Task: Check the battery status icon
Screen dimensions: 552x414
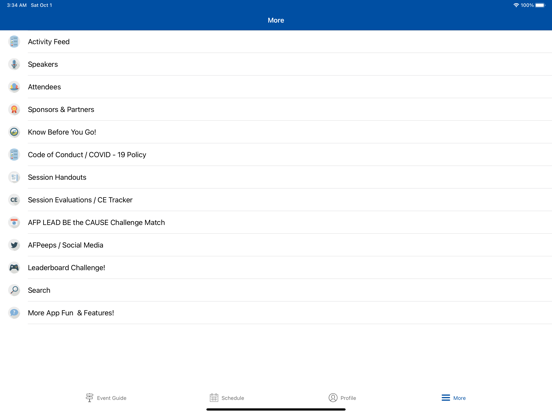Action: [x=540, y=5]
